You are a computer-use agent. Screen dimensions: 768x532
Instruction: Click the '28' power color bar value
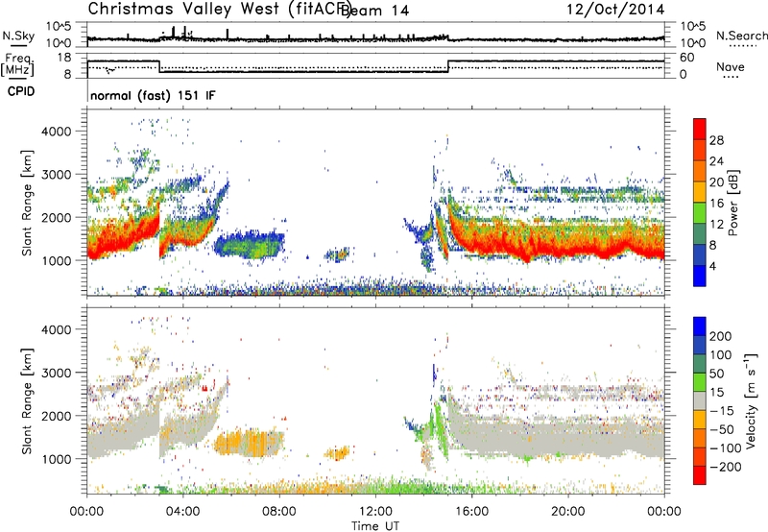[716, 140]
